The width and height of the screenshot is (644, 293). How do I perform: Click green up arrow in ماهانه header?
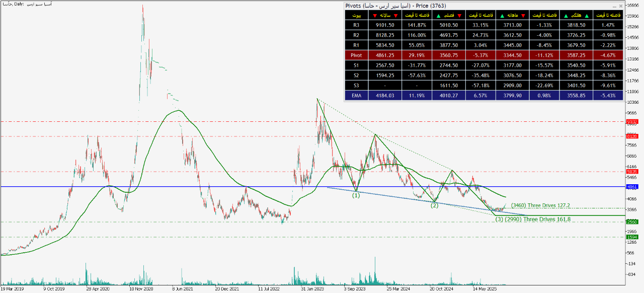click(x=503, y=16)
